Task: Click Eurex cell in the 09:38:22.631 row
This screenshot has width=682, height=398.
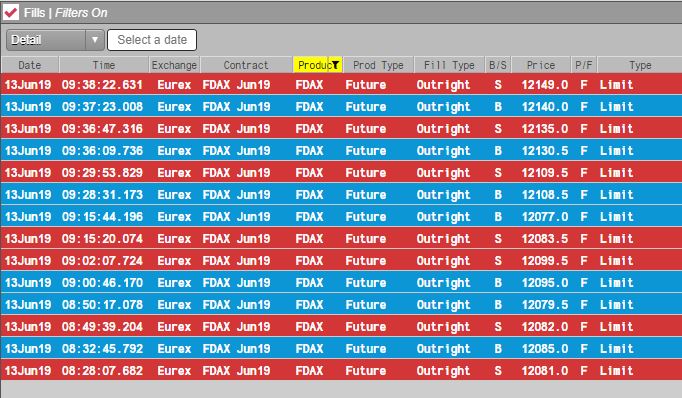Action: click(174, 84)
